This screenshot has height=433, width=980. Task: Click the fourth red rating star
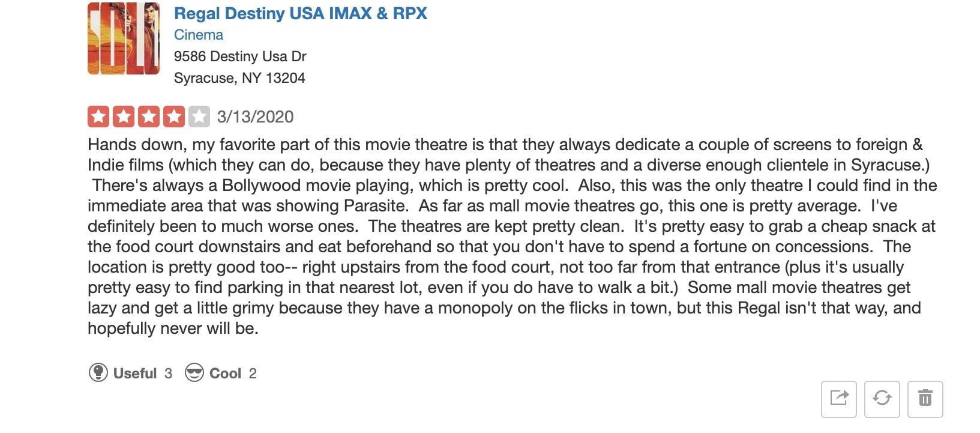click(x=174, y=117)
